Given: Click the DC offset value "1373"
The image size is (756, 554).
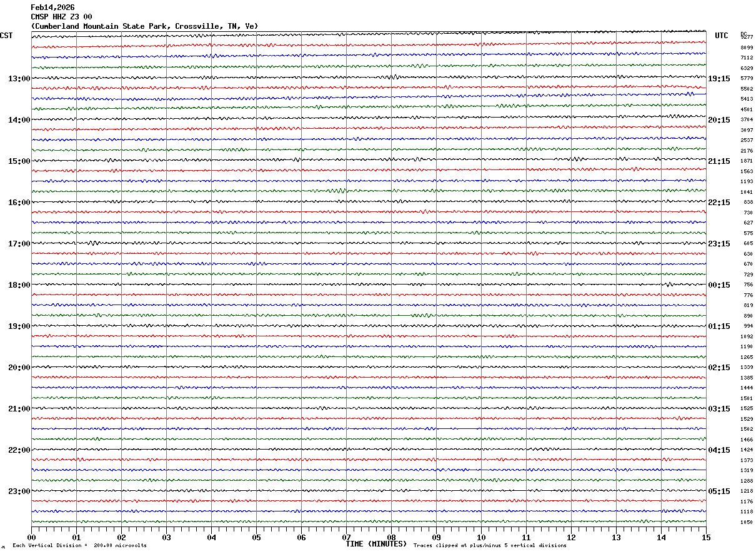Looking at the screenshot, I should pos(747,461).
